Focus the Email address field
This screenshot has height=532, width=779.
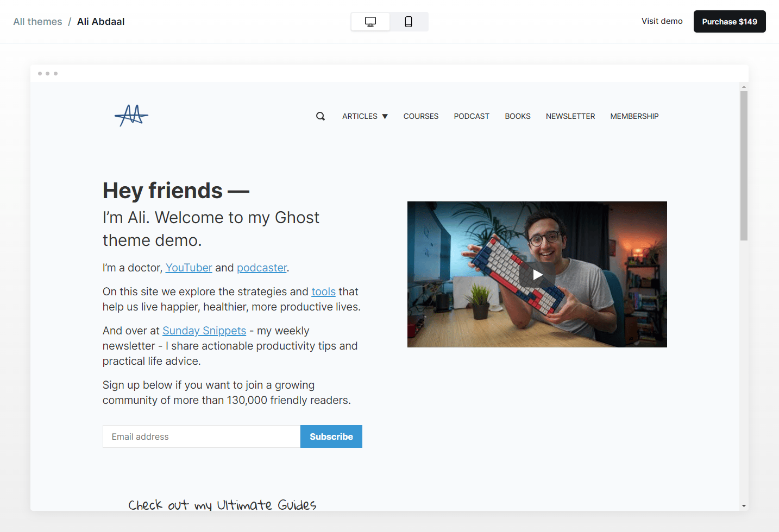coord(202,436)
